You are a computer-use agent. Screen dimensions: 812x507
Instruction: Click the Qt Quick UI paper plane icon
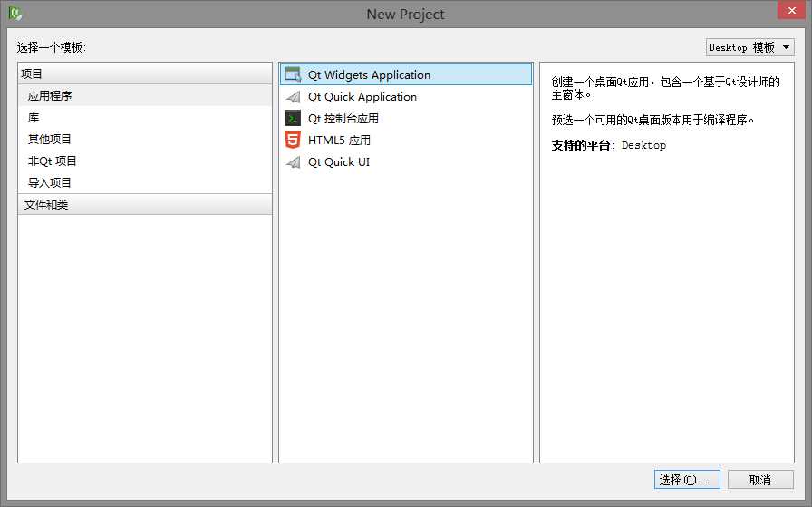tap(293, 162)
